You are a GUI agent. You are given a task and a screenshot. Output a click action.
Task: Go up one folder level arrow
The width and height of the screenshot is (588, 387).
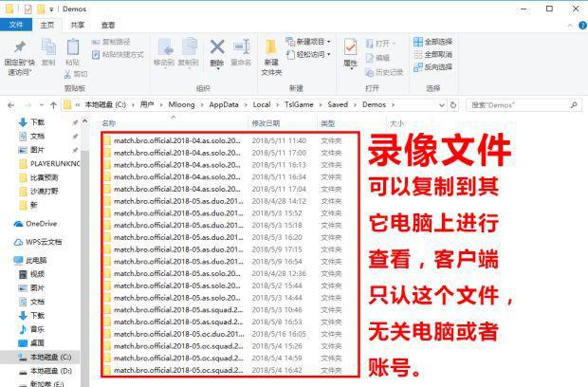pyautogui.click(x=54, y=105)
